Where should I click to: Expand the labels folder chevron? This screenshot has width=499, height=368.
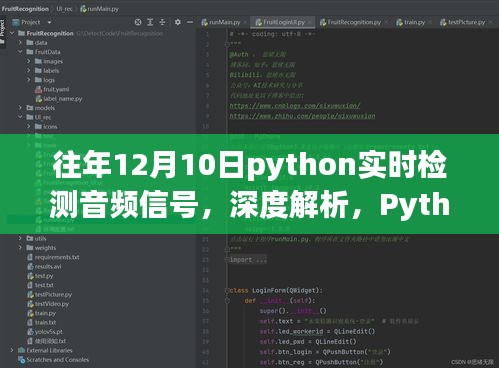click(x=29, y=71)
